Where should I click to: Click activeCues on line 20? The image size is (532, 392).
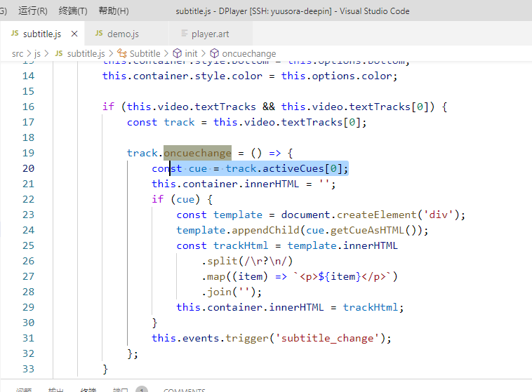(293, 168)
